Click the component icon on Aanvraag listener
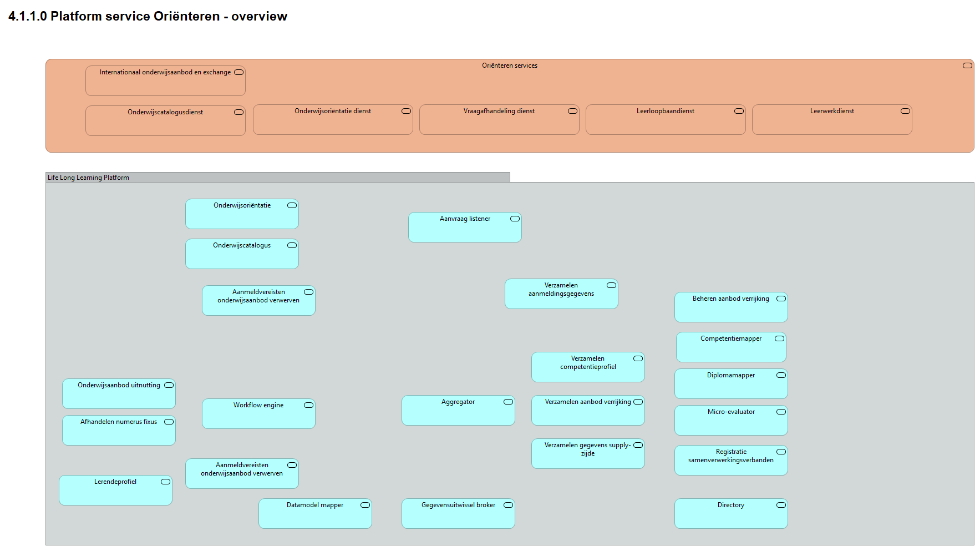 pos(515,219)
